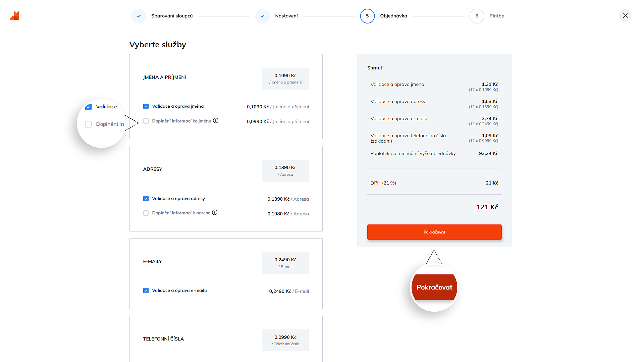
Task: Go to the Nastavení step label
Action: click(286, 16)
